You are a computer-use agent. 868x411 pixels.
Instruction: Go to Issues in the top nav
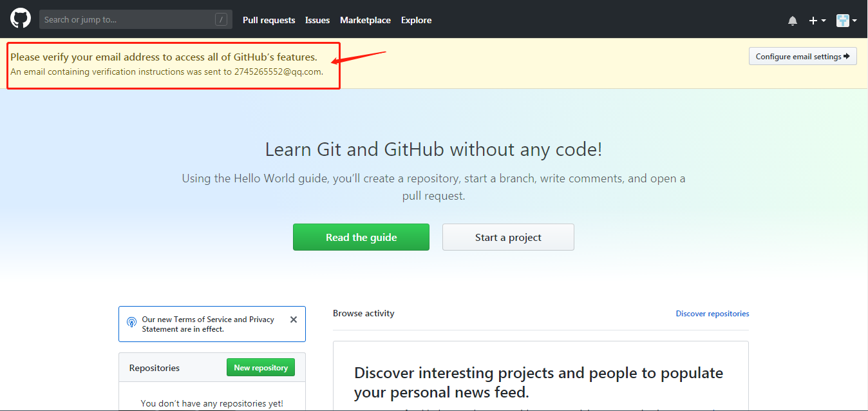[317, 20]
